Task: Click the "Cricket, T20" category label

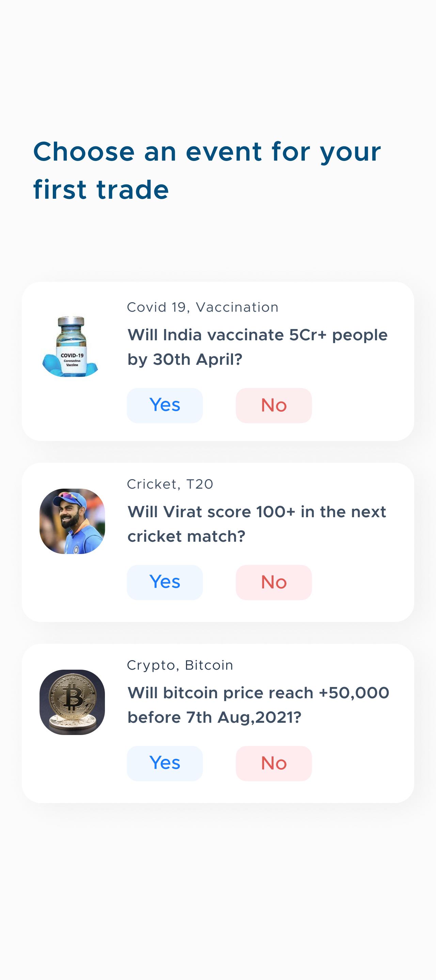Action: pyautogui.click(x=170, y=484)
